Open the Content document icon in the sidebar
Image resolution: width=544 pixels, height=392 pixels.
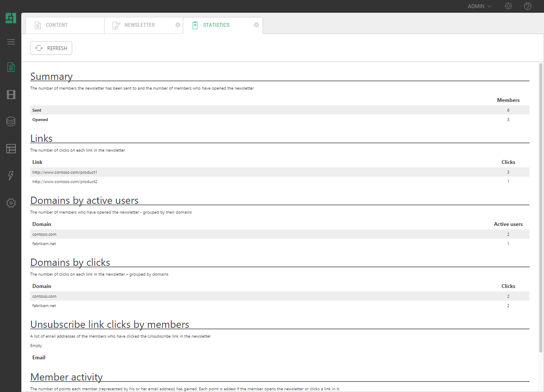click(x=11, y=67)
